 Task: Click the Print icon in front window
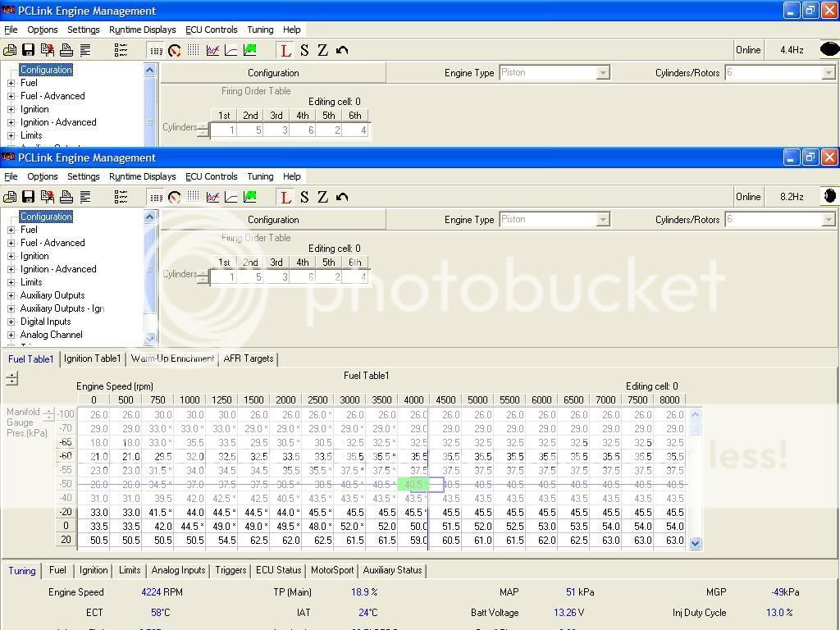click(x=66, y=197)
